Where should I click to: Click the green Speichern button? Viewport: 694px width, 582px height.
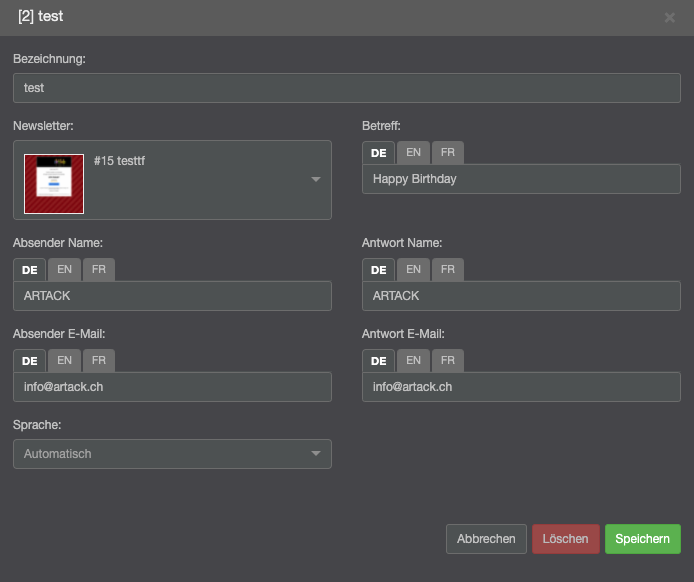642,539
